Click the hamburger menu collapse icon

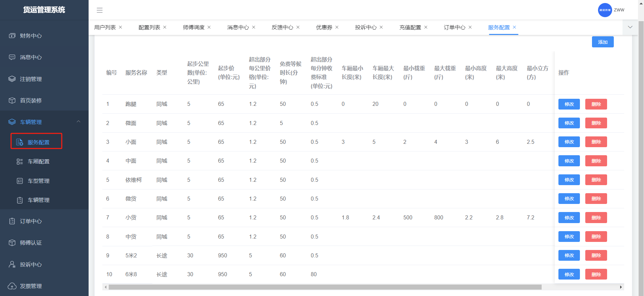(100, 10)
